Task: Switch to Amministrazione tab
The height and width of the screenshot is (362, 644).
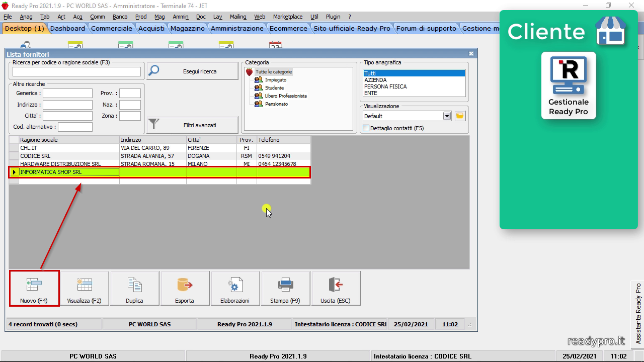Action: (x=237, y=29)
